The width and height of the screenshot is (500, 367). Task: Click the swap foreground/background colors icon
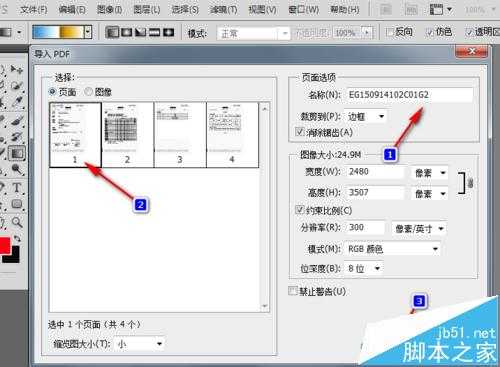tap(17, 239)
